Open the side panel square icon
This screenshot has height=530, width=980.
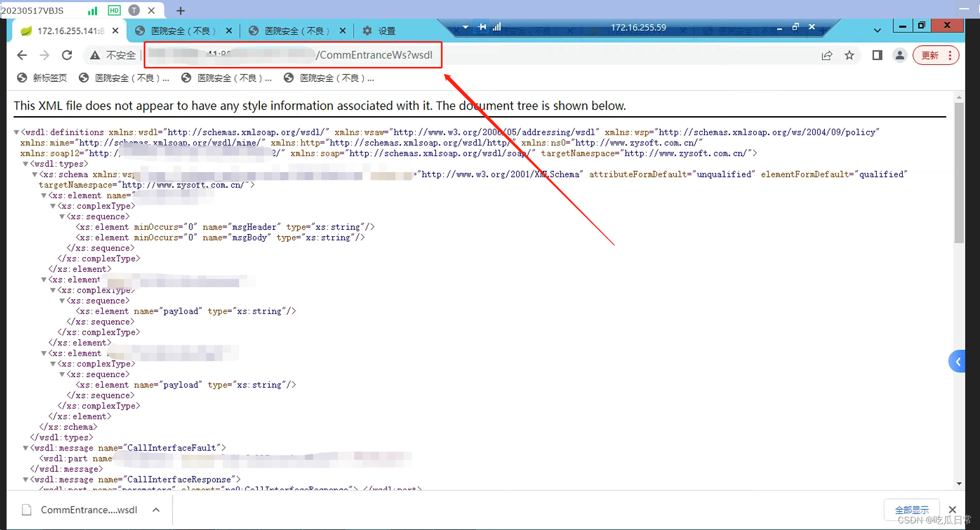point(876,55)
